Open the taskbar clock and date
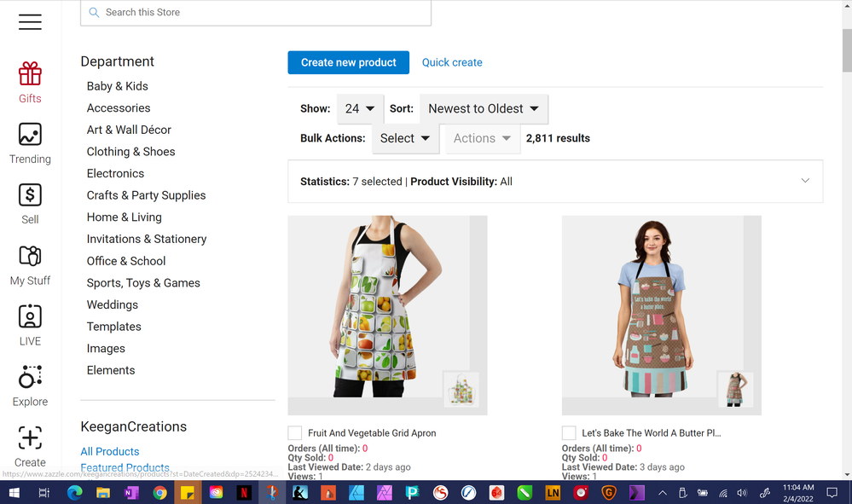This screenshot has height=504, width=852. (798, 493)
